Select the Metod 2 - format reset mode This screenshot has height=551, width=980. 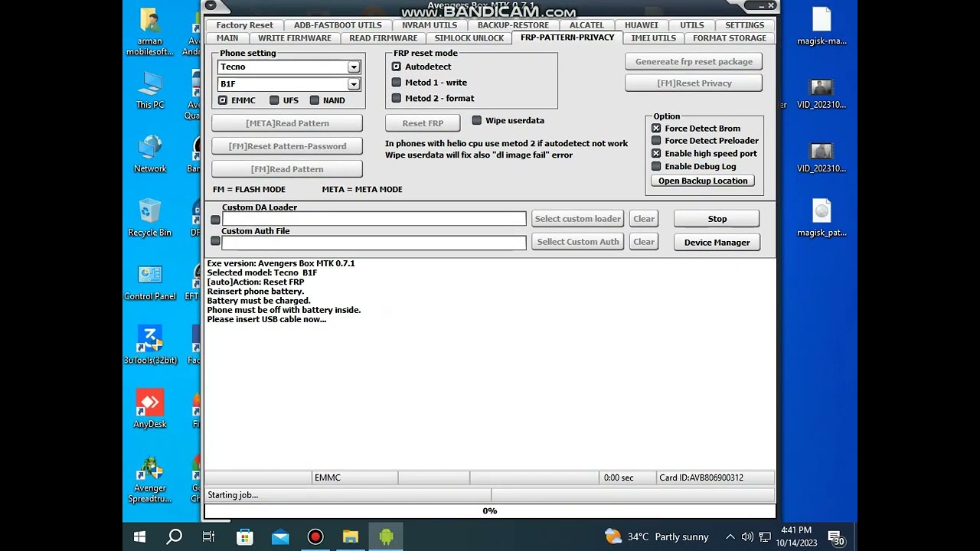(x=397, y=98)
